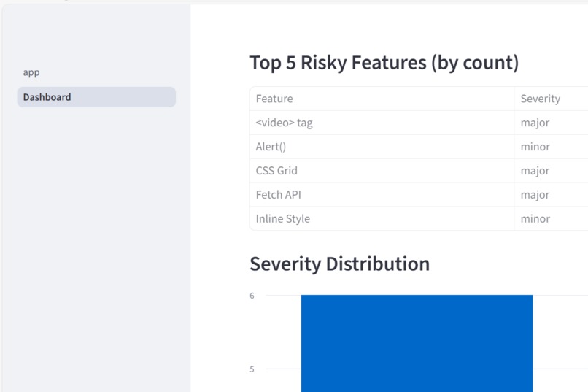Image resolution: width=588 pixels, height=392 pixels.
Task: Click the minor severity cell for Inline Style
Action: tap(551, 219)
